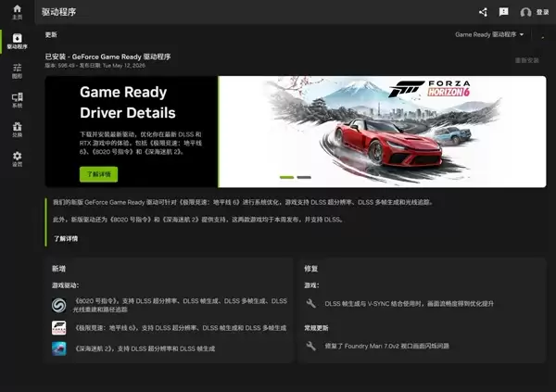Click the green 了解详情 button
This screenshot has height=392, width=556.
(x=98, y=174)
